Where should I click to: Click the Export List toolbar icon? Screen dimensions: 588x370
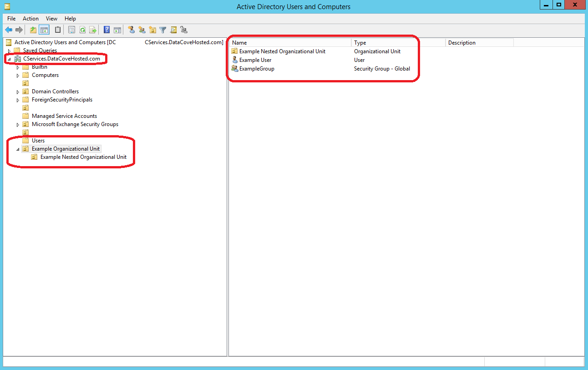click(x=93, y=30)
